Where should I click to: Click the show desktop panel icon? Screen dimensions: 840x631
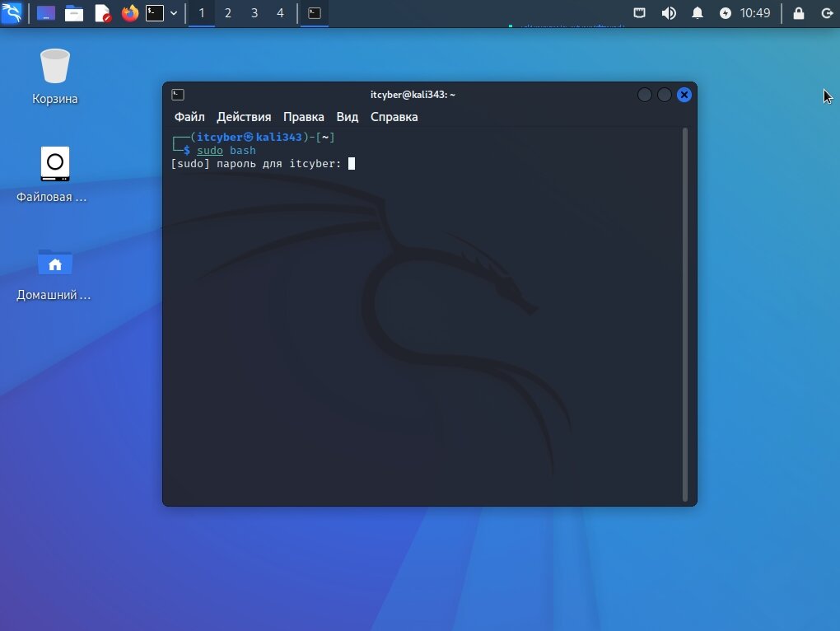click(46, 13)
